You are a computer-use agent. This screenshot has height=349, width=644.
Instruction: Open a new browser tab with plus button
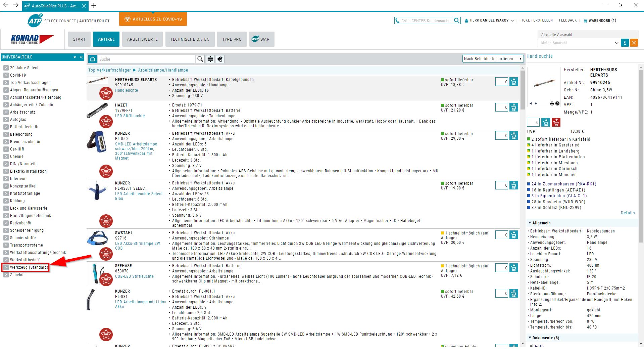(94, 5)
